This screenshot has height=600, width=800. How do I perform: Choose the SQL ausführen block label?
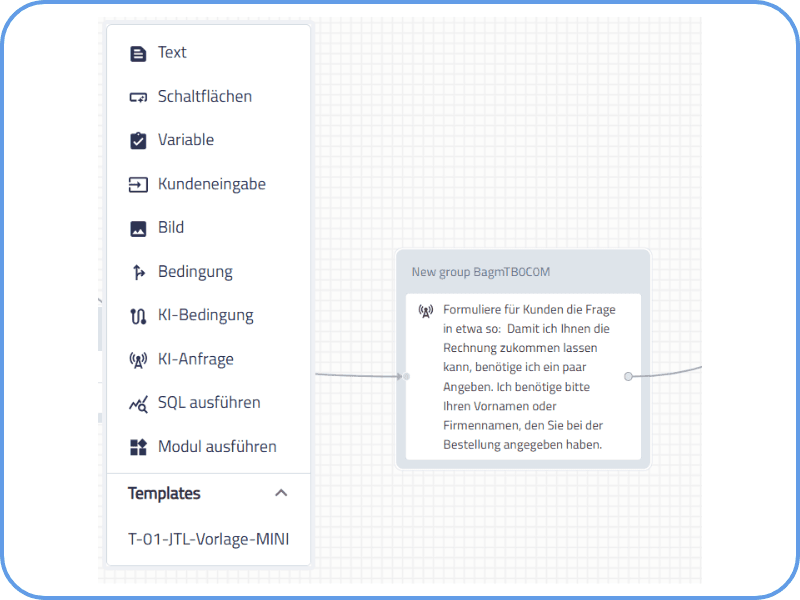point(209,403)
